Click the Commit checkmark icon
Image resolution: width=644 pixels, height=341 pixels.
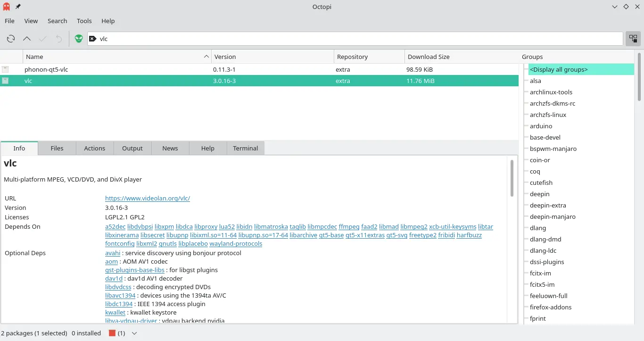click(43, 39)
